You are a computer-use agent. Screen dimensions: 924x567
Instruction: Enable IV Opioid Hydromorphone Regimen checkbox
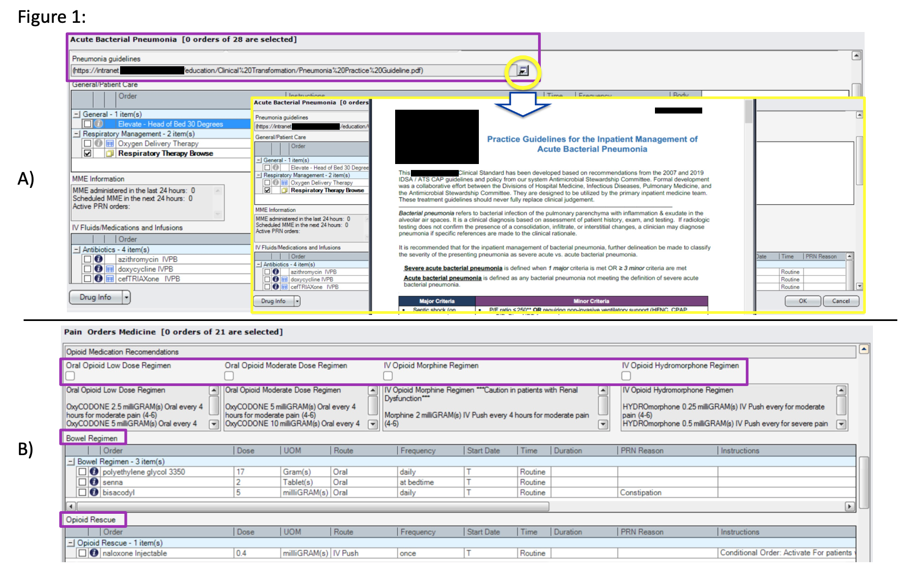click(626, 376)
